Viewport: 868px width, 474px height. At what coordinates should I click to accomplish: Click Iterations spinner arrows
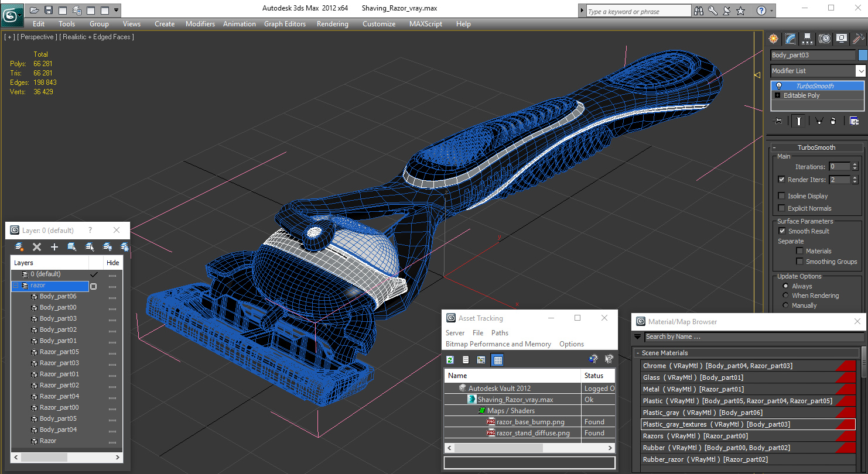coord(855,167)
